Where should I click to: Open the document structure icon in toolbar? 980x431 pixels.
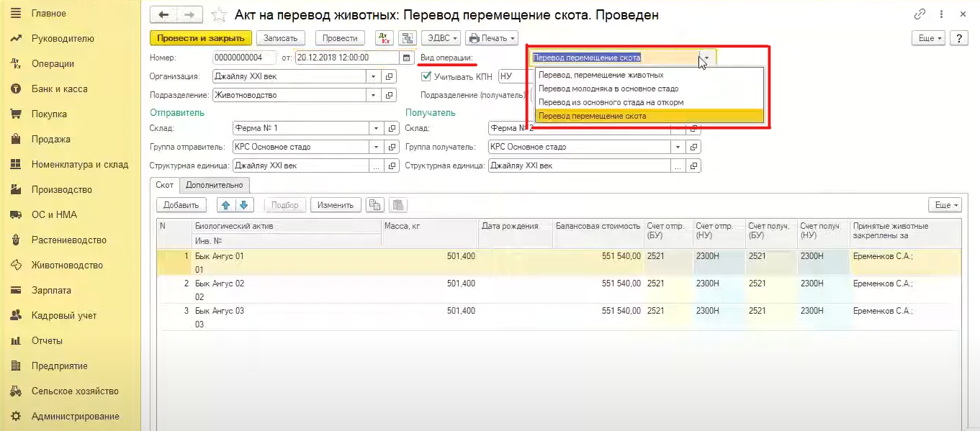407,38
